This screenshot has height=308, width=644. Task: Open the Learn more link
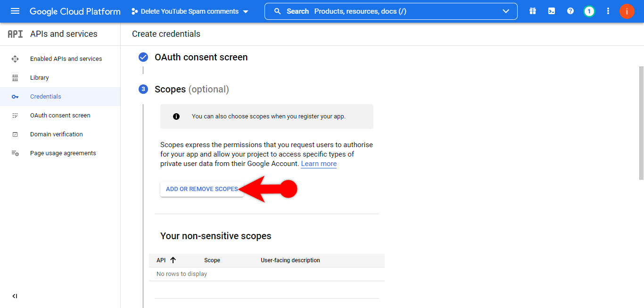(319, 164)
